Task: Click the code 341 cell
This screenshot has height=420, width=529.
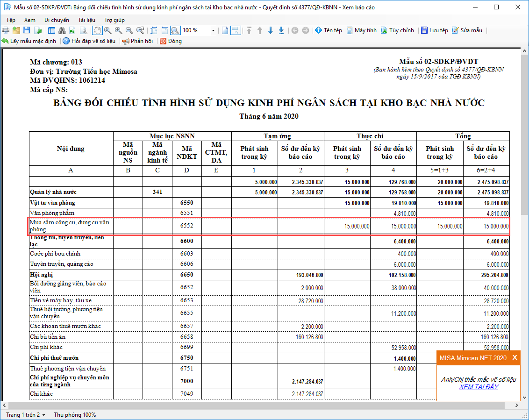Action: pos(157,192)
